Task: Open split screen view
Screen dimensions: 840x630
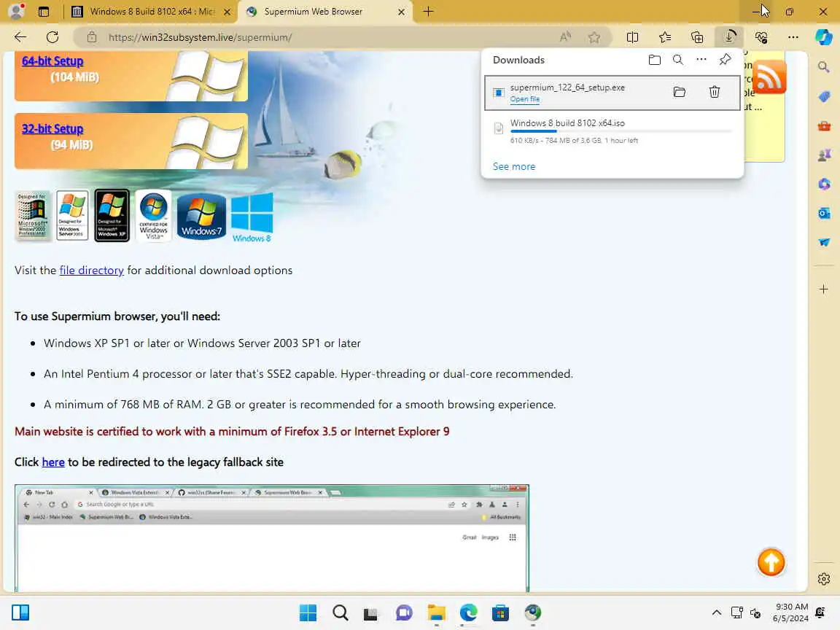Action: (632, 37)
